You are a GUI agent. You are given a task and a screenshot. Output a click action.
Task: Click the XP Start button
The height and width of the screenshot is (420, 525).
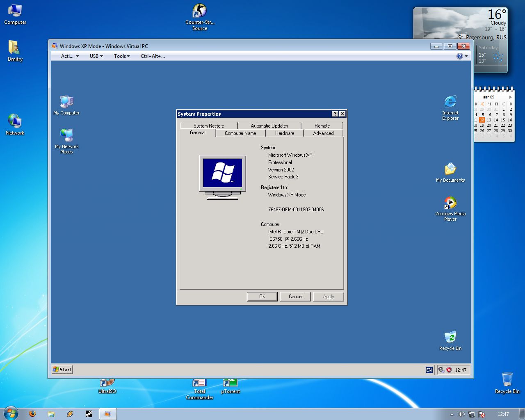pyautogui.click(x=62, y=370)
